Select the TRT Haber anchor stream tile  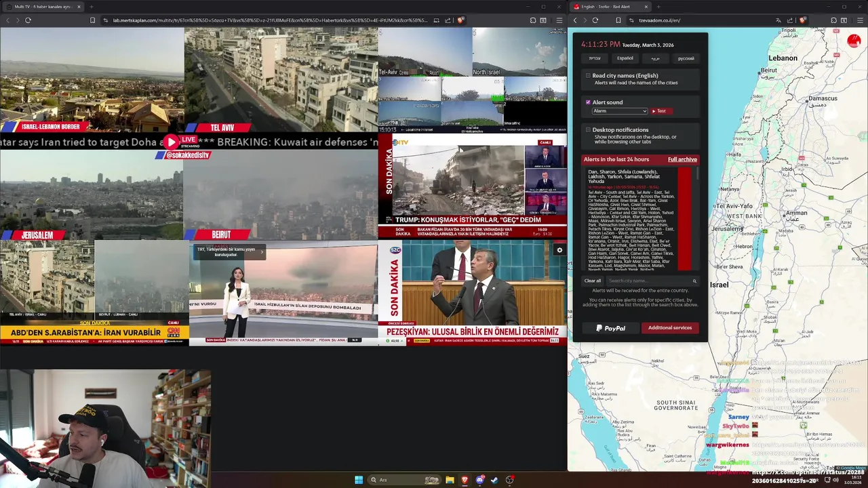tap(283, 293)
